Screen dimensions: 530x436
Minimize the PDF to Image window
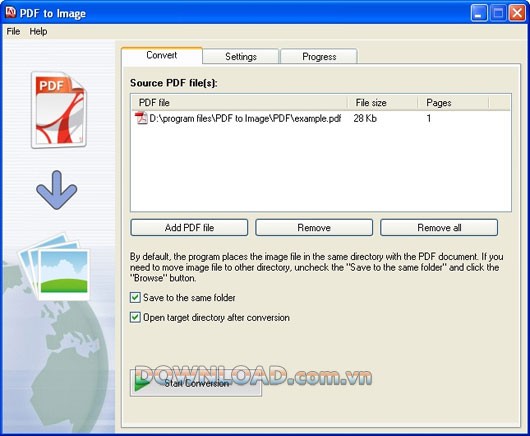[479, 13]
